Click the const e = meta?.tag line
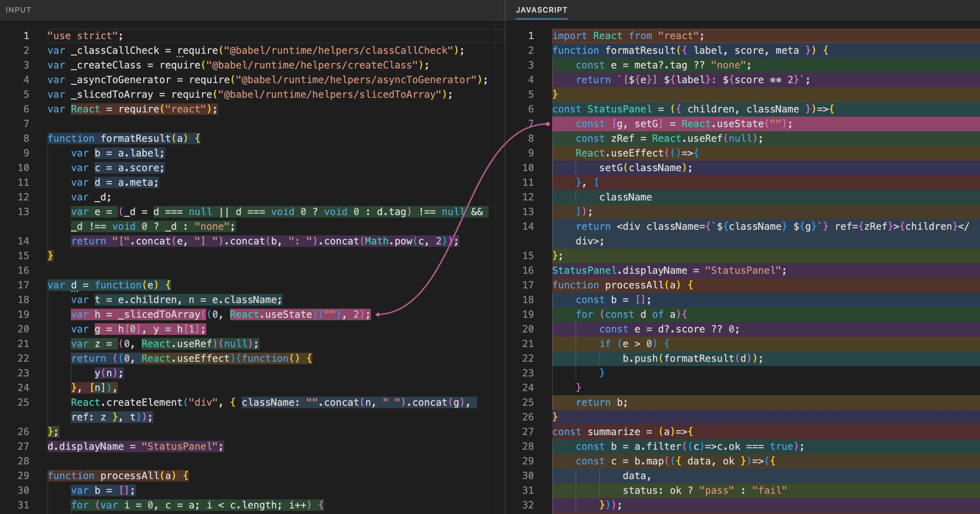 click(x=663, y=65)
